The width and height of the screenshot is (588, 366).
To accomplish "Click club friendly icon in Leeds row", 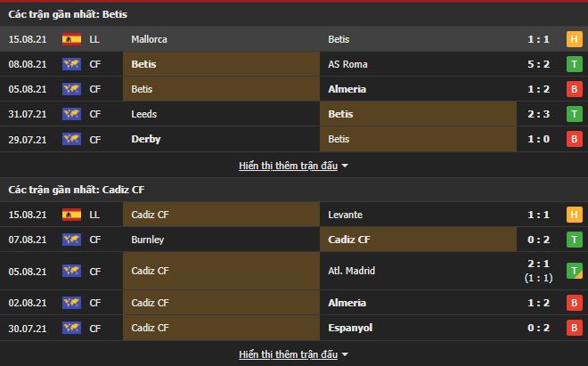I will (71, 114).
